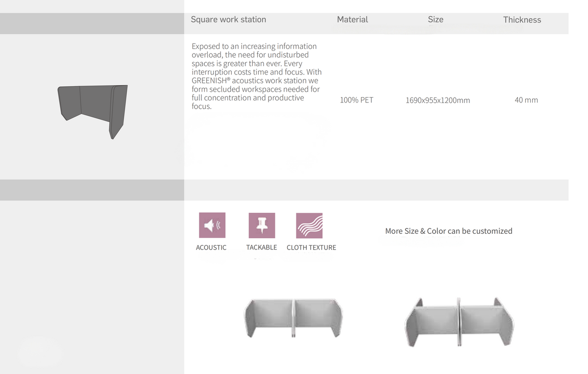Select the "1690x955x1200mm" size value
This screenshot has height=374, width=588.
tap(438, 100)
